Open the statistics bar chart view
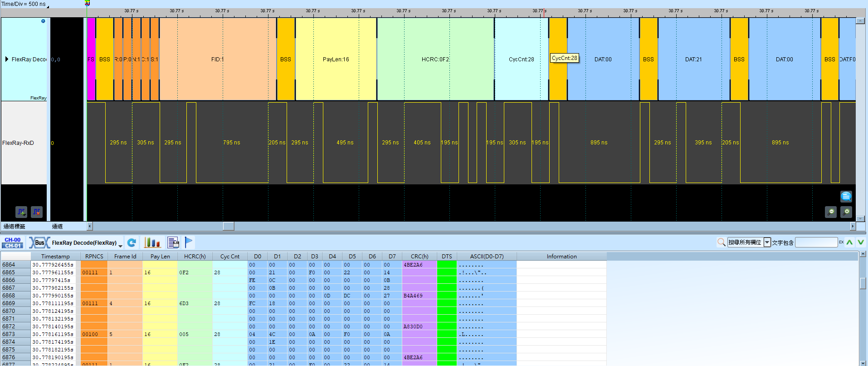The image size is (868, 366). coord(152,243)
